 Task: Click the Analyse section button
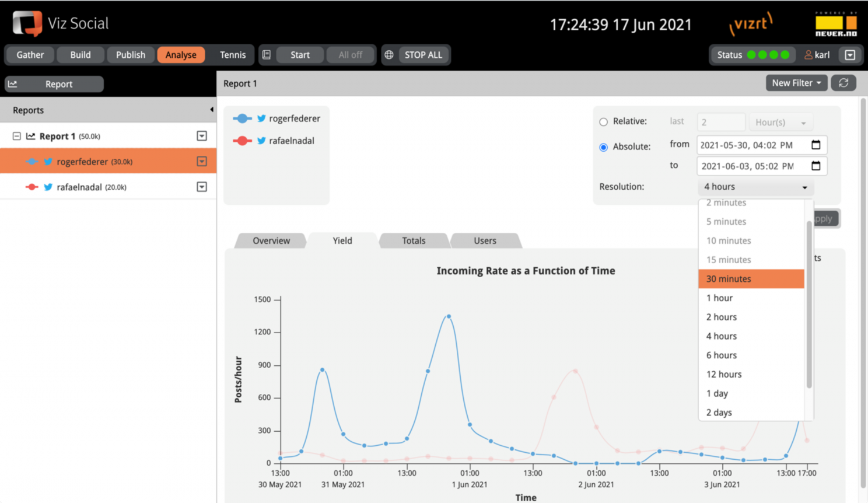pos(181,55)
